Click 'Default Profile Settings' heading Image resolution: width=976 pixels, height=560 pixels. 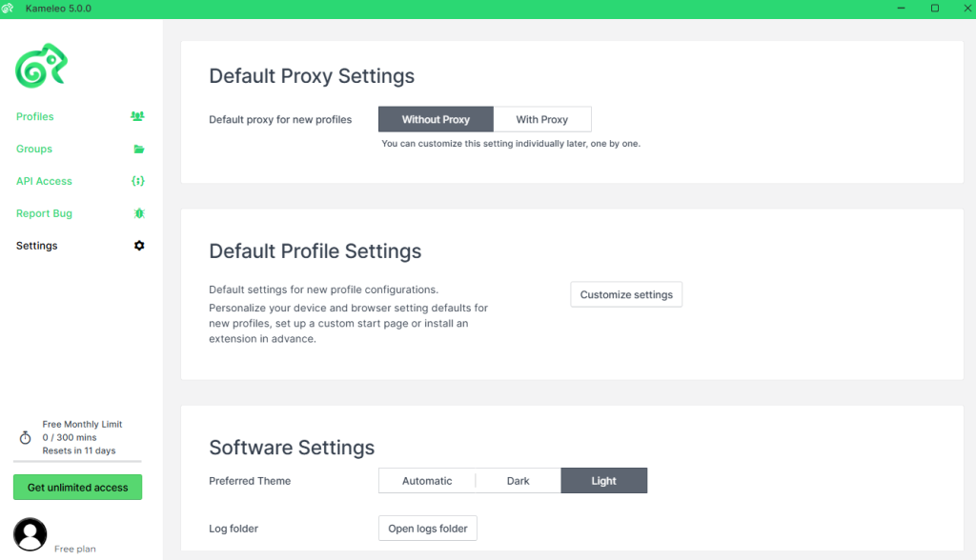[315, 251]
